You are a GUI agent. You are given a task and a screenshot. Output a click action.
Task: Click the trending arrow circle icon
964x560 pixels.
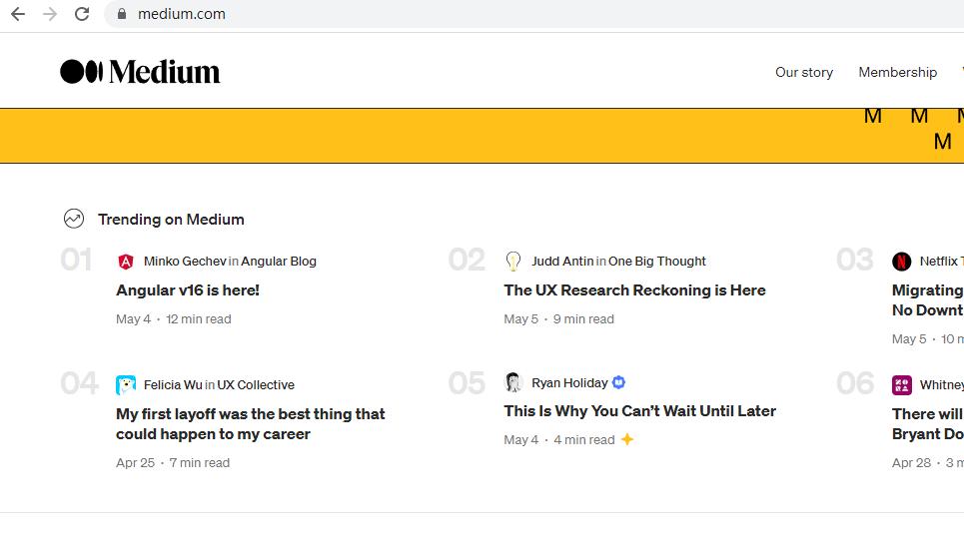coord(74,219)
